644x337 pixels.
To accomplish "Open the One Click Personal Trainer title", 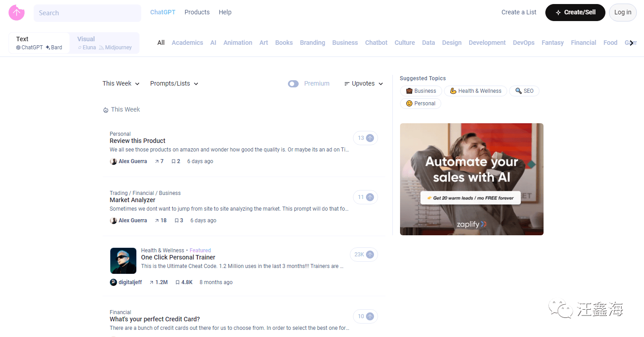I will (178, 257).
